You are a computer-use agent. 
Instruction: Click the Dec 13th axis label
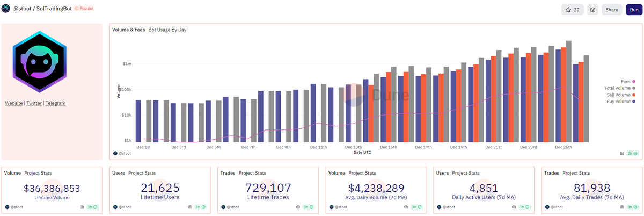click(x=354, y=147)
